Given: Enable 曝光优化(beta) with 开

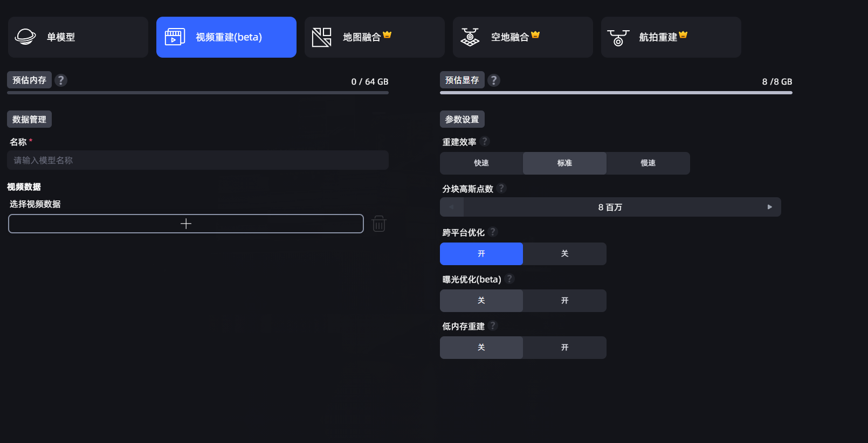Looking at the screenshot, I should point(564,301).
